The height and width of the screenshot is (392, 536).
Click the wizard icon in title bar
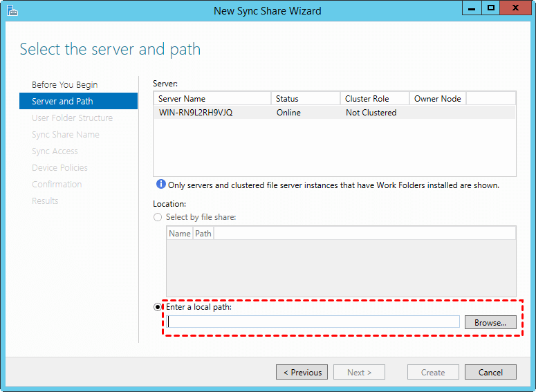pyautogui.click(x=12, y=10)
